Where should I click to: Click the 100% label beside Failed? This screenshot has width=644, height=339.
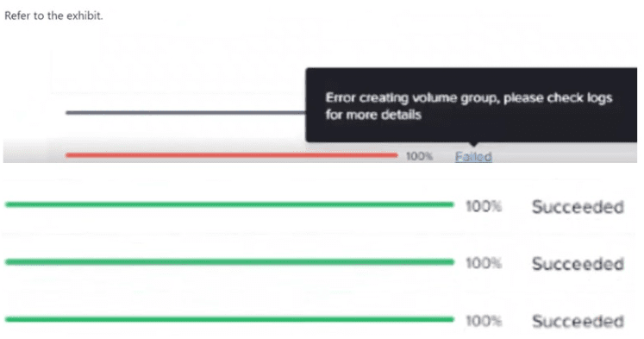(x=419, y=156)
